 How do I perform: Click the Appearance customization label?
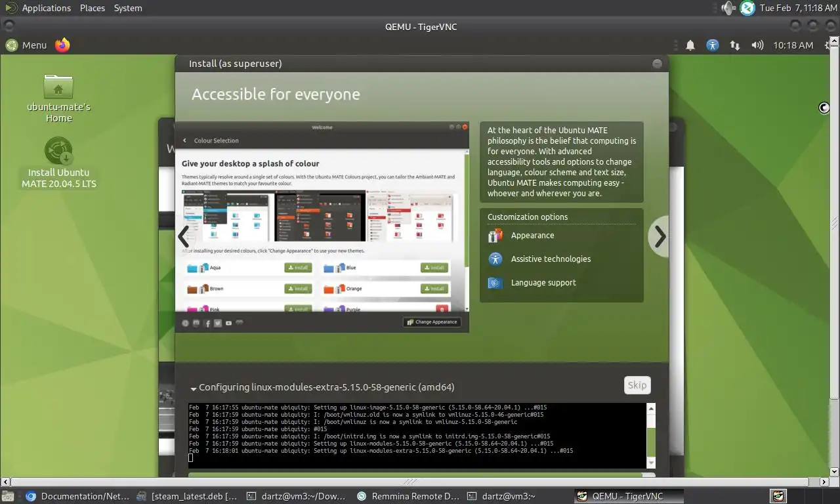click(x=532, y=235)
